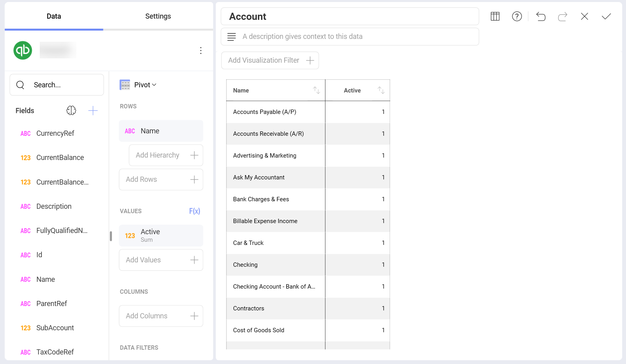Viewport: 626px width, 364px height.
Task: Click the Pivot visualization grid icon
Action: point(125,85)
